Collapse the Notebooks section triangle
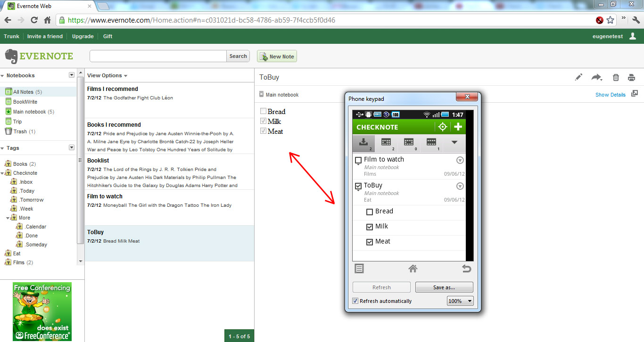 click(x=2, y=75)
